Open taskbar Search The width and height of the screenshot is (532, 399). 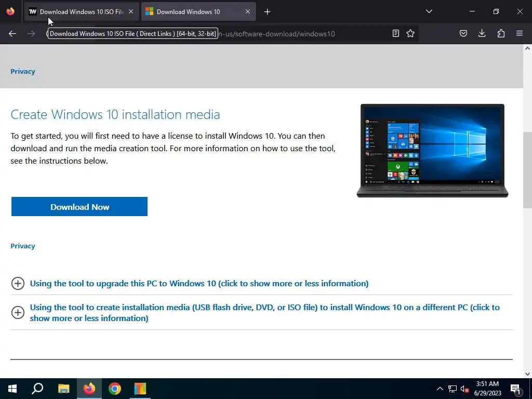point(37,389)
